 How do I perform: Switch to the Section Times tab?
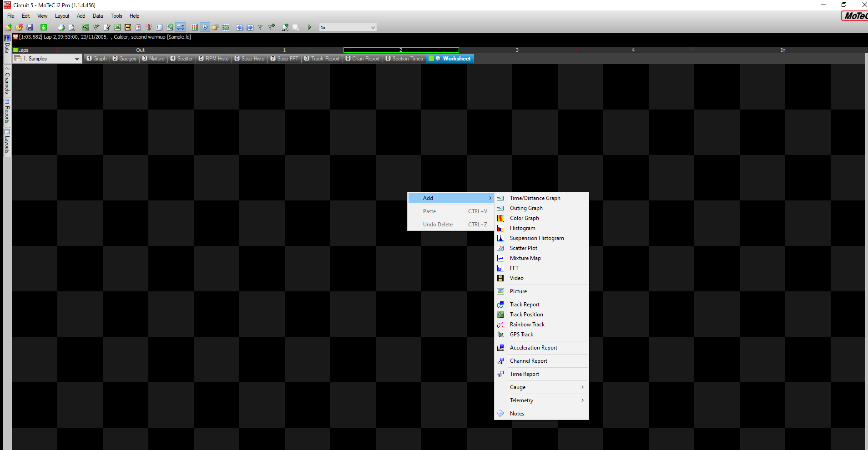[404, 59]
